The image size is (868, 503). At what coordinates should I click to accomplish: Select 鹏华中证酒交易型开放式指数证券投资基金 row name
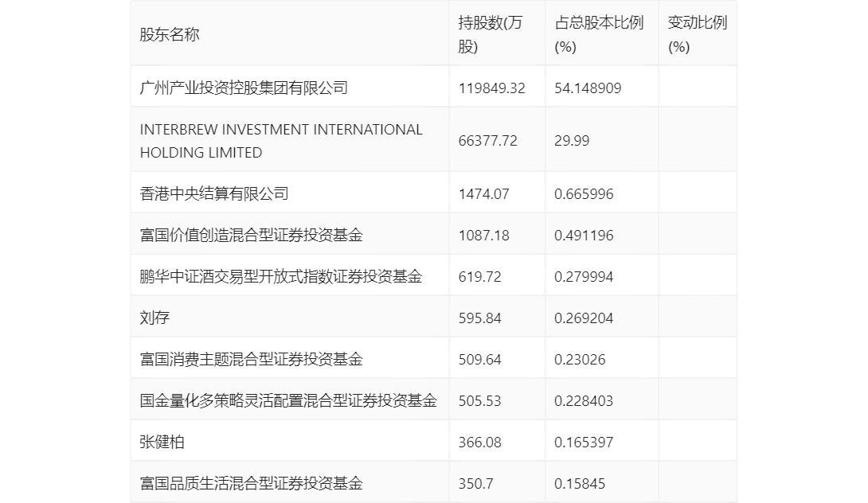tap(281, 277)
